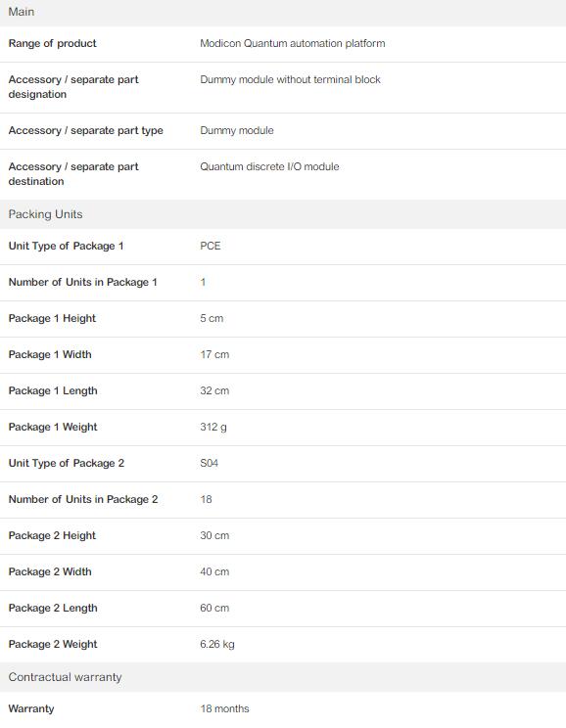Select the Package 2 Height label
Image resolution: width=566 pixels, height=728 pixels.
pyautogui.click(x=52, y=535)
